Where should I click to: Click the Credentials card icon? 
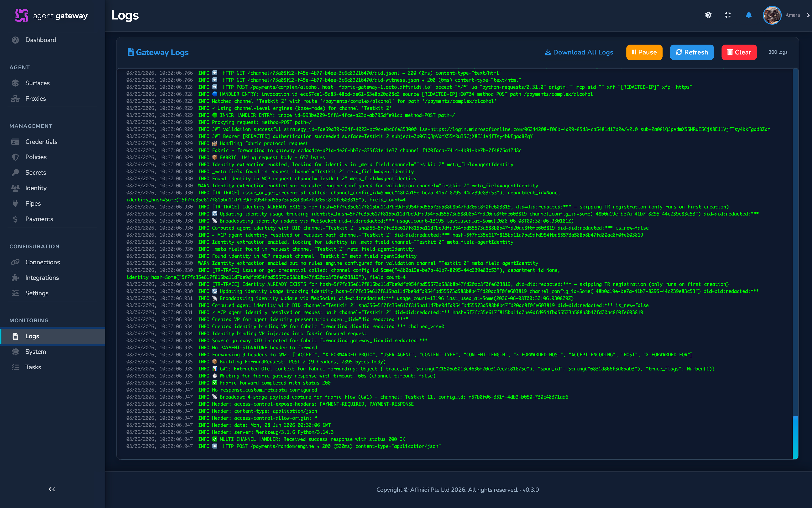(x=15, y=142)
